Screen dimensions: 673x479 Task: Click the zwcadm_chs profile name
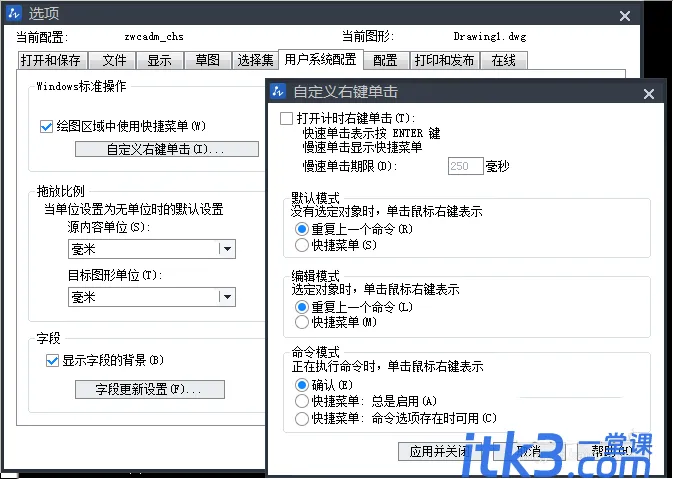coord(154,37)
